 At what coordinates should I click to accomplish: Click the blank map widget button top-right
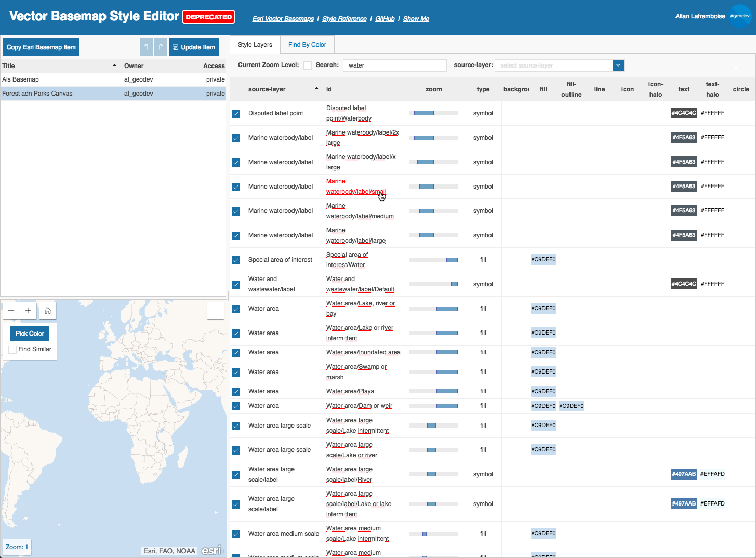point(216,311)
